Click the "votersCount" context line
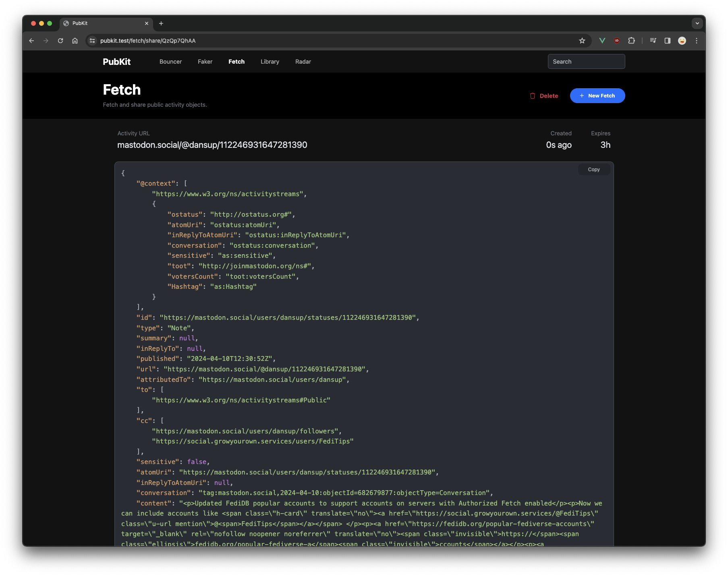728x576 pixels. (x=233, y=276)
